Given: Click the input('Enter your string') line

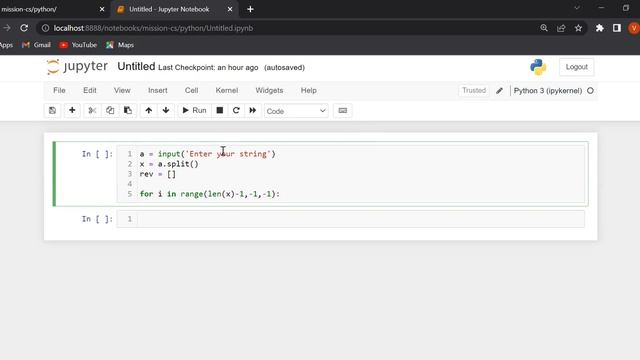Looking at the screenshot, I should click(x=207, y=154).
